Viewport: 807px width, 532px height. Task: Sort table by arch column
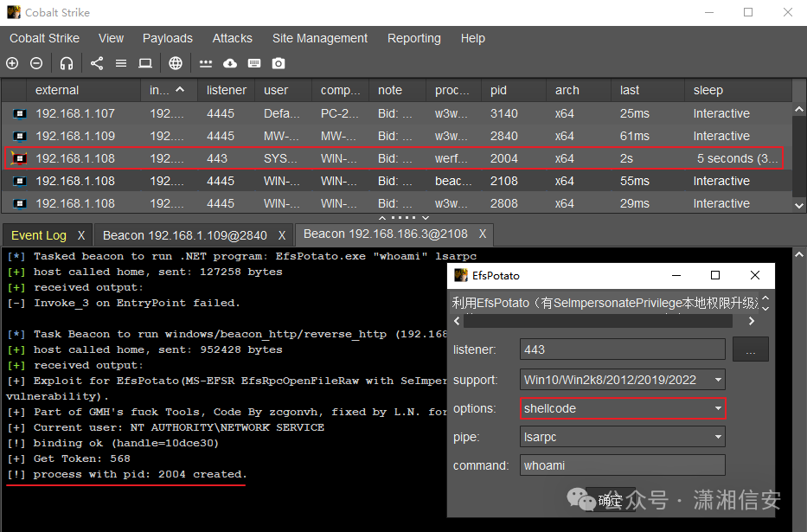(579, 91)
